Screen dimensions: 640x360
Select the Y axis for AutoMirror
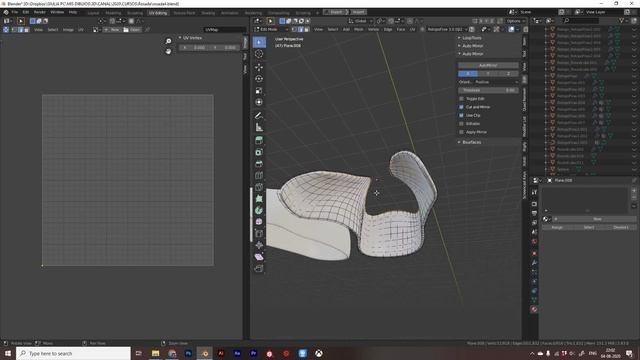488,73
